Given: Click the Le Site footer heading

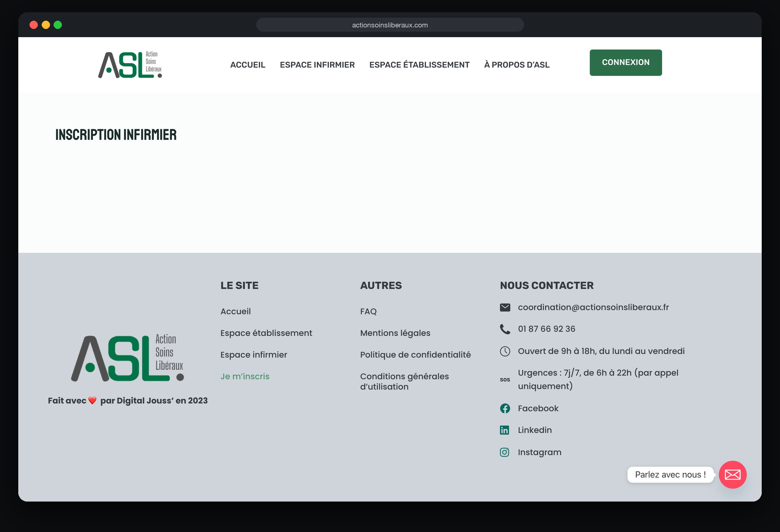Looking at the screenshot, I should (x=239, y=285).
